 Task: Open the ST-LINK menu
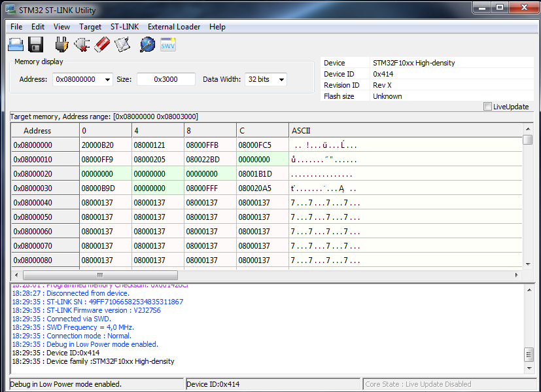pyautogui.click(x=124, y=27)
